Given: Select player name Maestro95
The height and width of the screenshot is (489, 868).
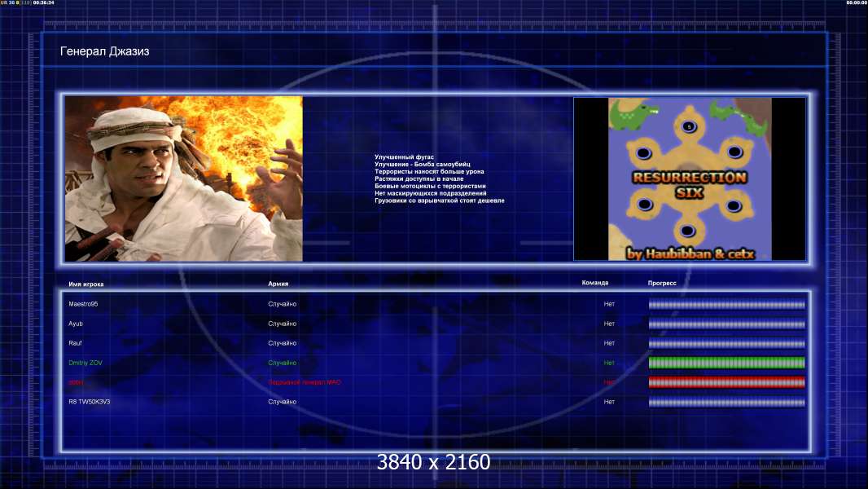Looking at the screenshot, I should 83,304.
